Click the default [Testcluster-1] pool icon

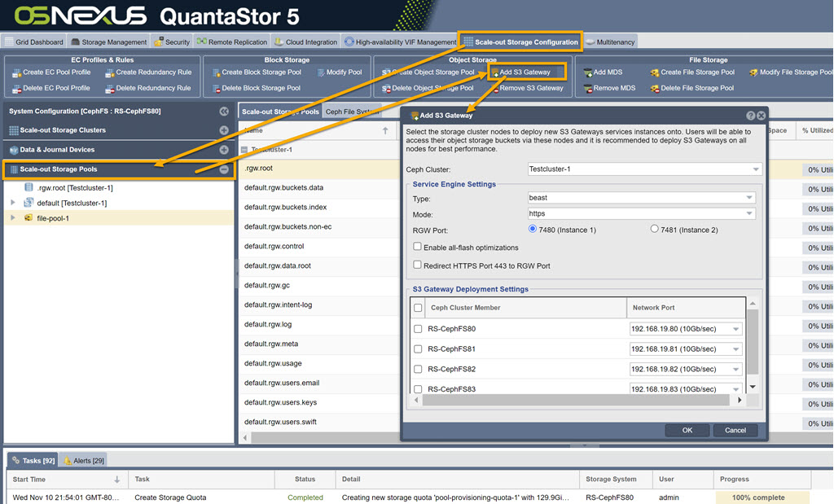point(29,203)
